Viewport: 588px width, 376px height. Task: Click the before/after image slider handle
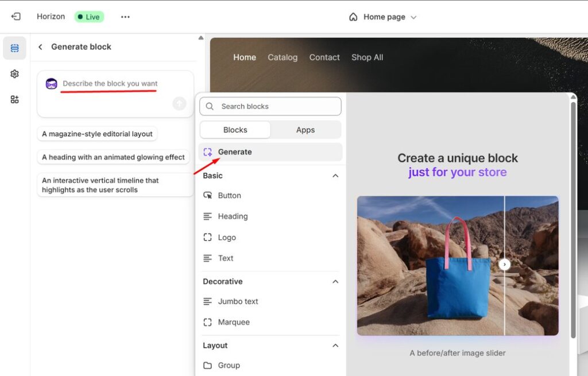[x=504, y=264]
